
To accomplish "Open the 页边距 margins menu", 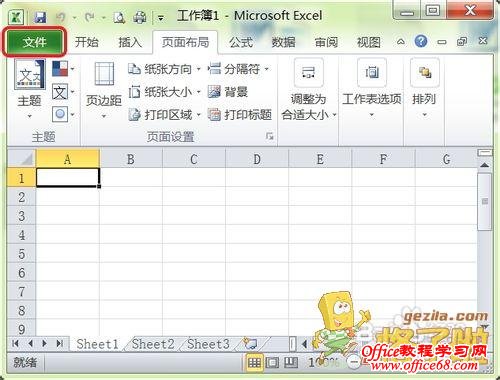I will click(104, 90).
